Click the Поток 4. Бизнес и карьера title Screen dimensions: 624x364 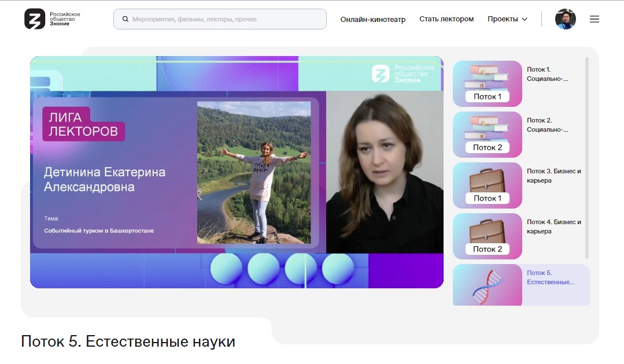point(553,226)
